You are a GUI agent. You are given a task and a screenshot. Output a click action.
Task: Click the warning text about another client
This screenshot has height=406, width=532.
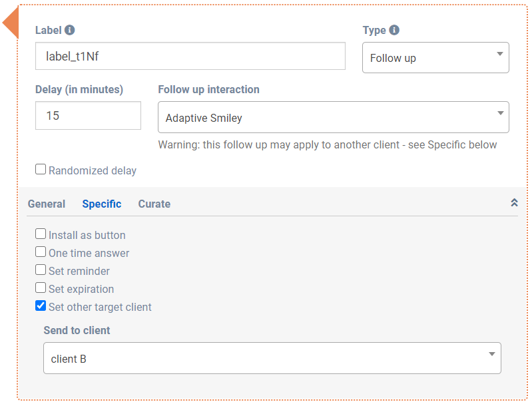(327, 144)
